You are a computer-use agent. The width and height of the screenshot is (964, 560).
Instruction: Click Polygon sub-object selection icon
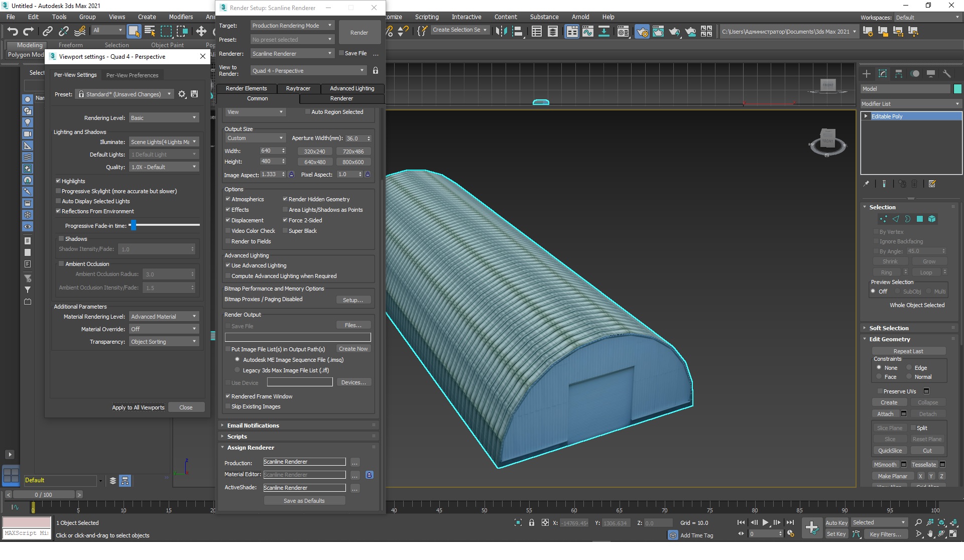pyautogui.click(x=920, y=219)
